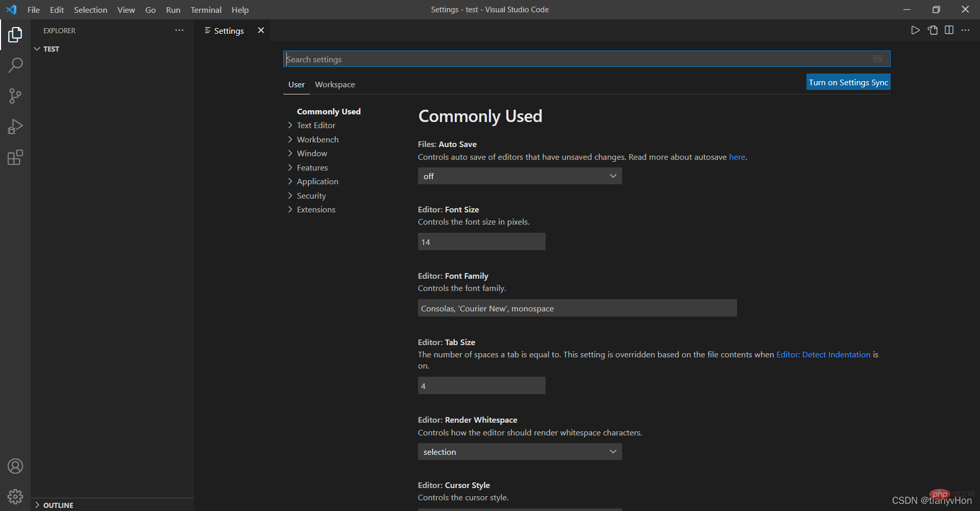980x511 pixels.
Task: Open Run and Debug view
Action: pos(15,127)
